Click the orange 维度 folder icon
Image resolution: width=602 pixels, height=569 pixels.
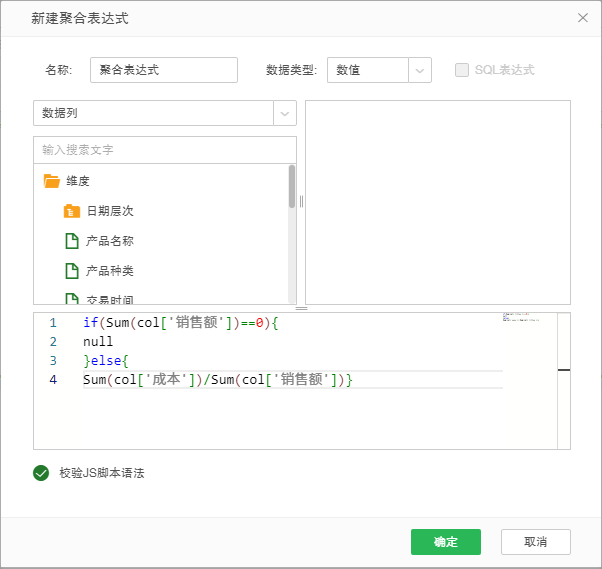pos(52,181)
